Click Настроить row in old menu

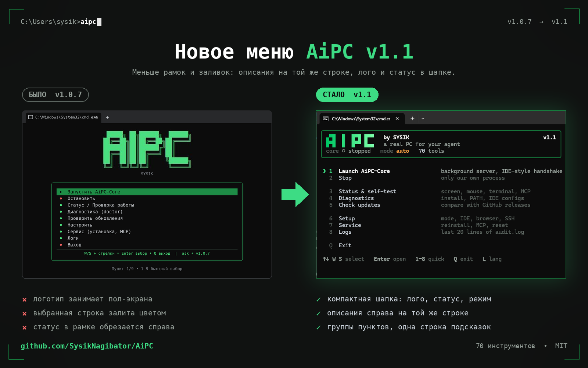[80, 225]
